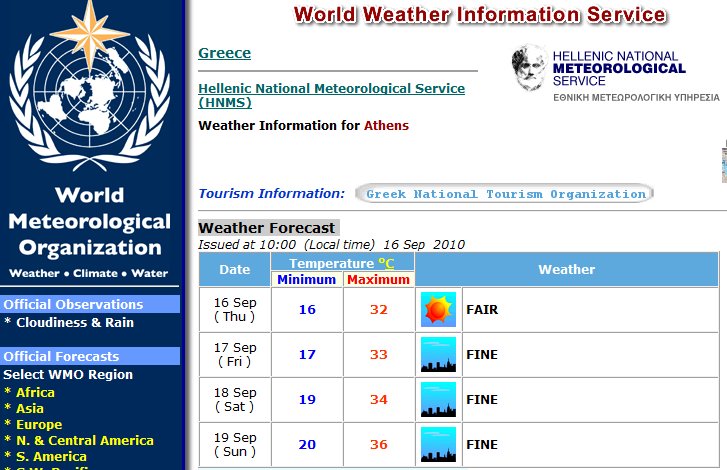This screenshot has width=727, height=470.
Task: Click the FINE description for 19 Sep
Action: pyautogui.click(x=482, y=445)
